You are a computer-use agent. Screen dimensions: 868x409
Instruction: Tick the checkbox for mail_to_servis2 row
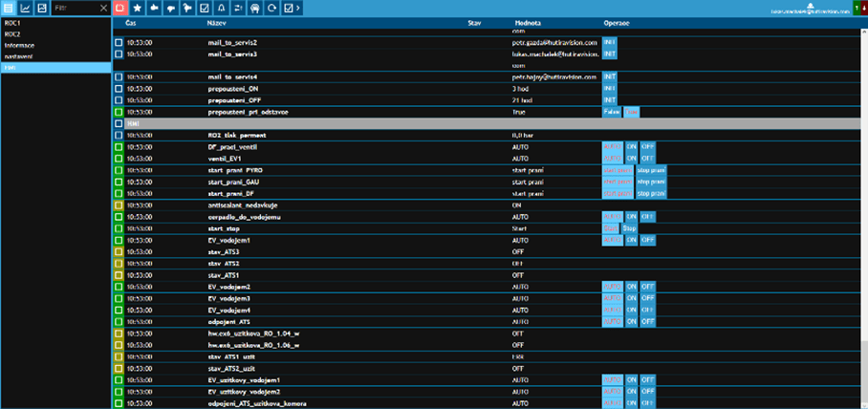coord(119,43)
